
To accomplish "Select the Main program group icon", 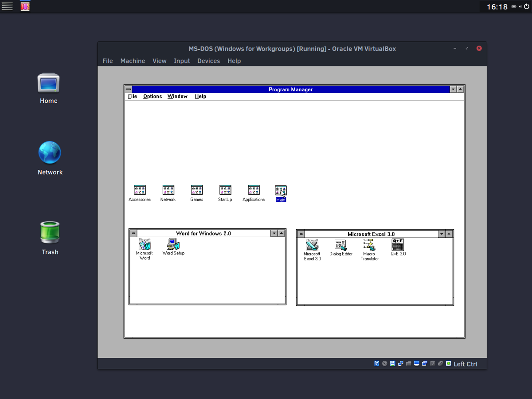I will (281, 194).
